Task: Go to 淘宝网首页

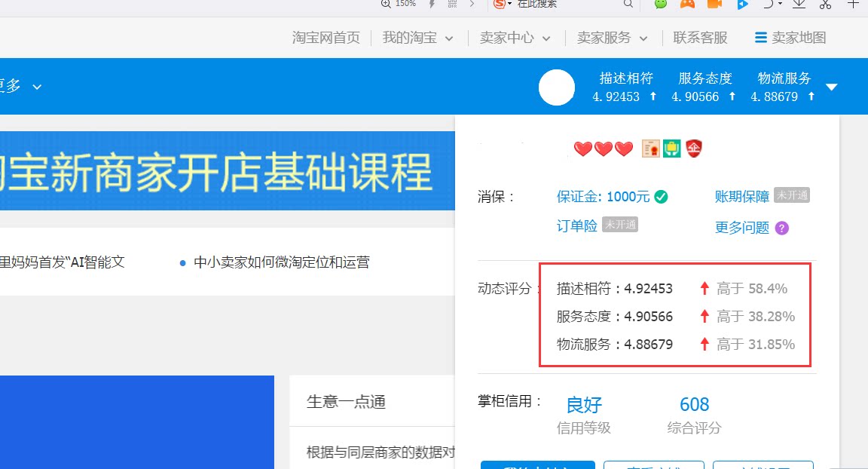Action: pyautogui.click(x=326, y=38)
